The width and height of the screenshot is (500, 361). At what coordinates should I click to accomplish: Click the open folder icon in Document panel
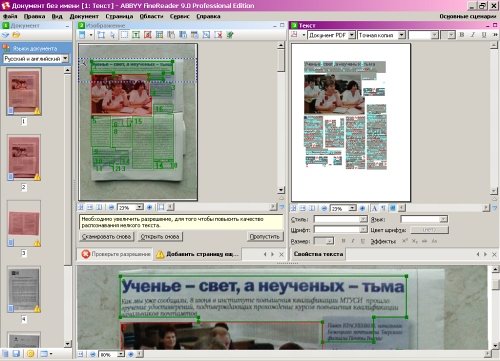tap(16, 35)
